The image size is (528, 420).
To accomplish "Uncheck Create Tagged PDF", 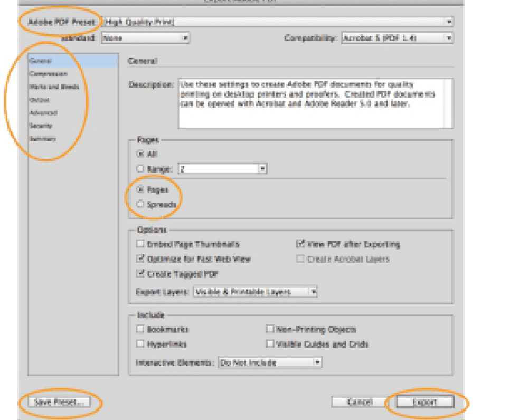I will click(140, 273).
